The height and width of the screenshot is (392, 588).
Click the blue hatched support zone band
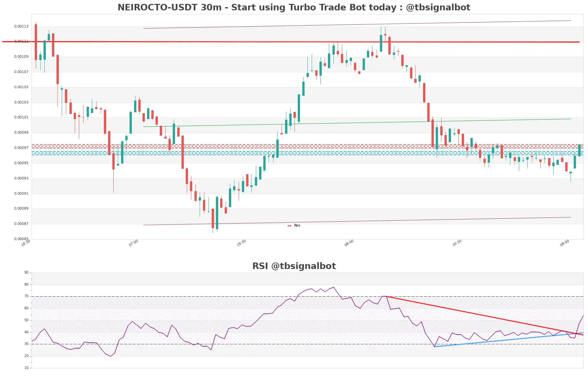(307, 153)
